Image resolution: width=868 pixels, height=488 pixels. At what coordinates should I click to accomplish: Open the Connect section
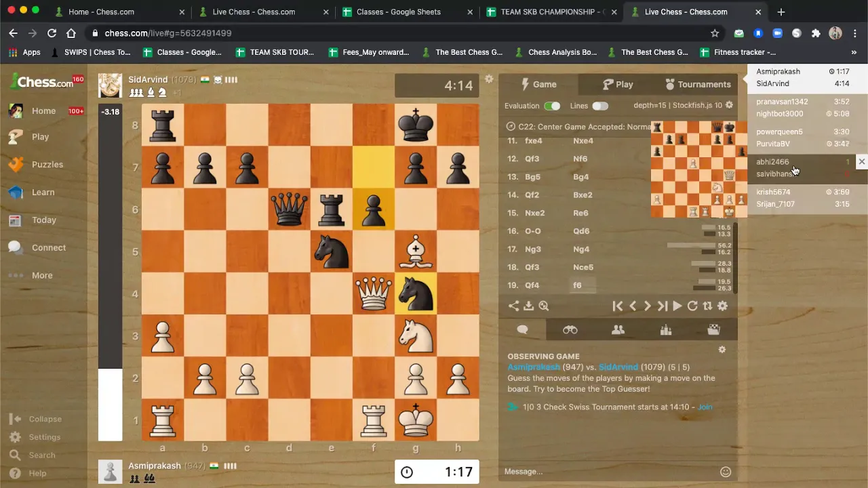pos(37,247)
